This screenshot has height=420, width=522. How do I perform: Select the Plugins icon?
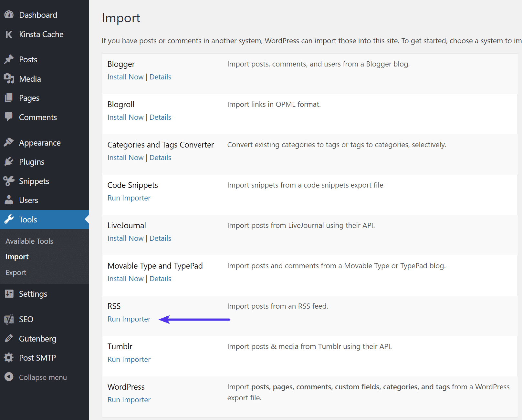click(9, 161)
